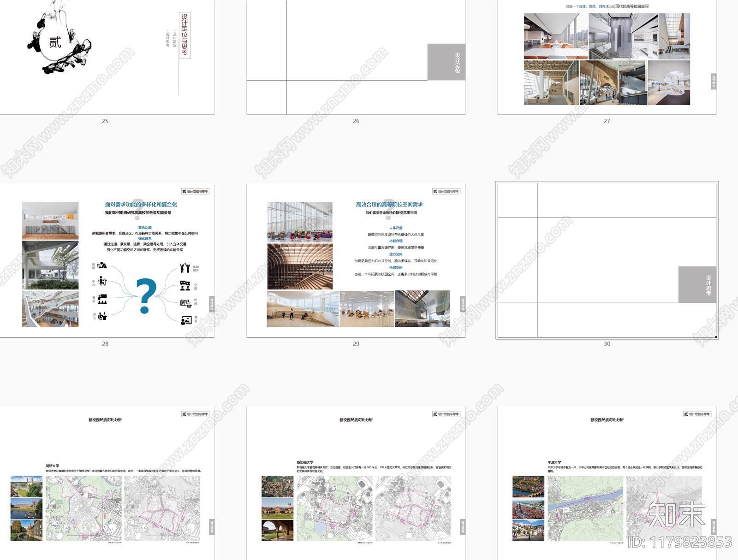Select the page 30 thumbnail with 设计思考 block

pyautogui.click(x=607, y=260)
